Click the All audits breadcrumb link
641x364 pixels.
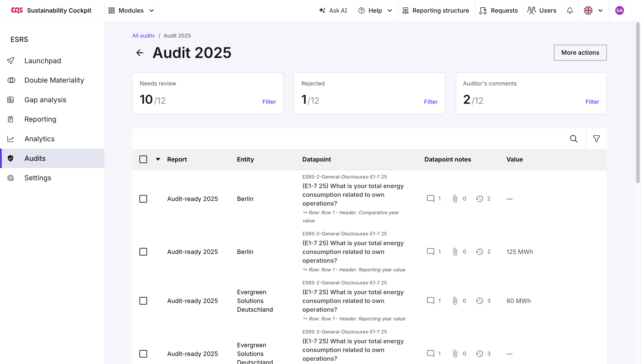(143, 36)
